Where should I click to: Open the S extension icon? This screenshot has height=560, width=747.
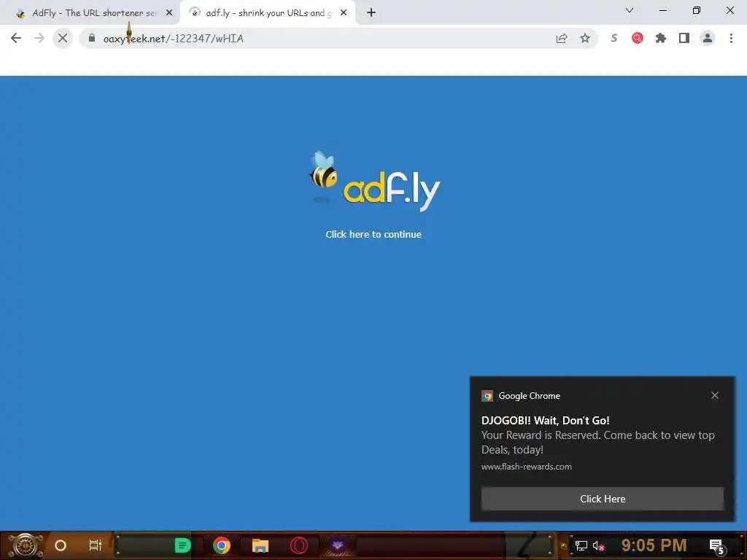(x=614, y=38)
